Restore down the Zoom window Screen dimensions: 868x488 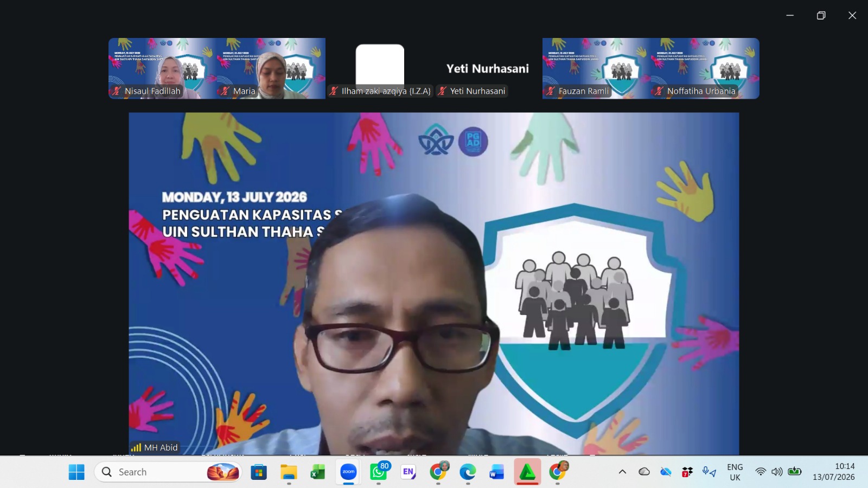click(821, 15)
